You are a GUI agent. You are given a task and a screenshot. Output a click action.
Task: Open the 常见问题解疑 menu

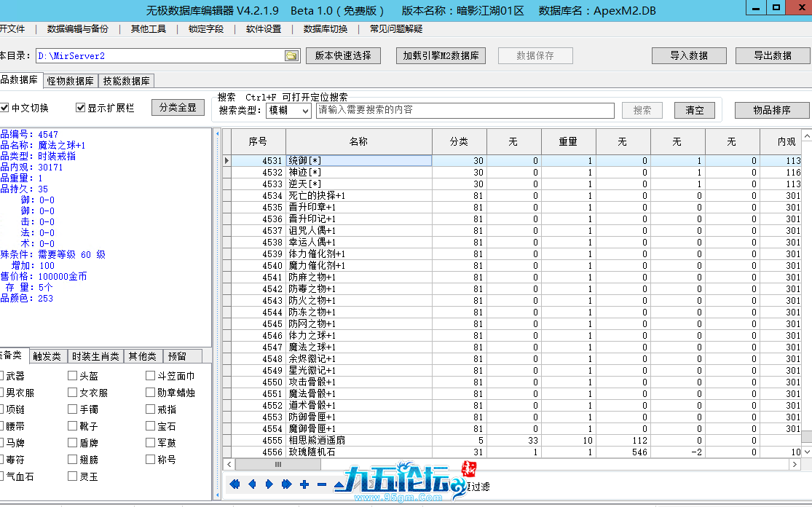click(395, 29)
